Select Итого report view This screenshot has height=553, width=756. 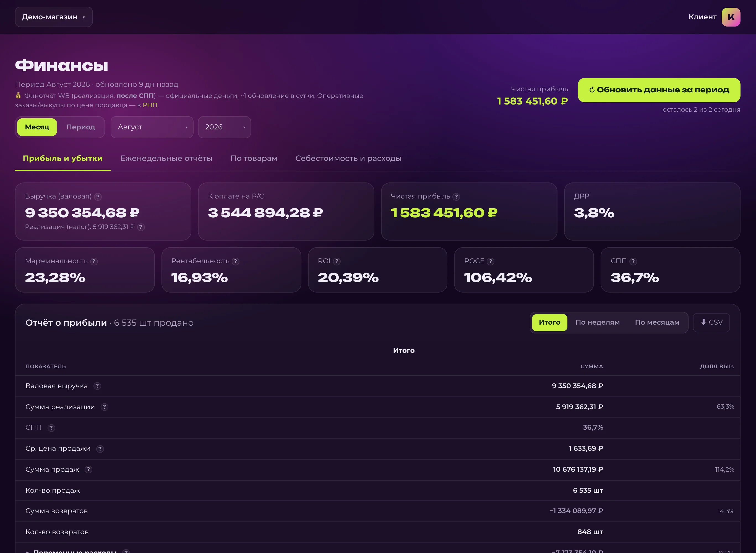549,322
